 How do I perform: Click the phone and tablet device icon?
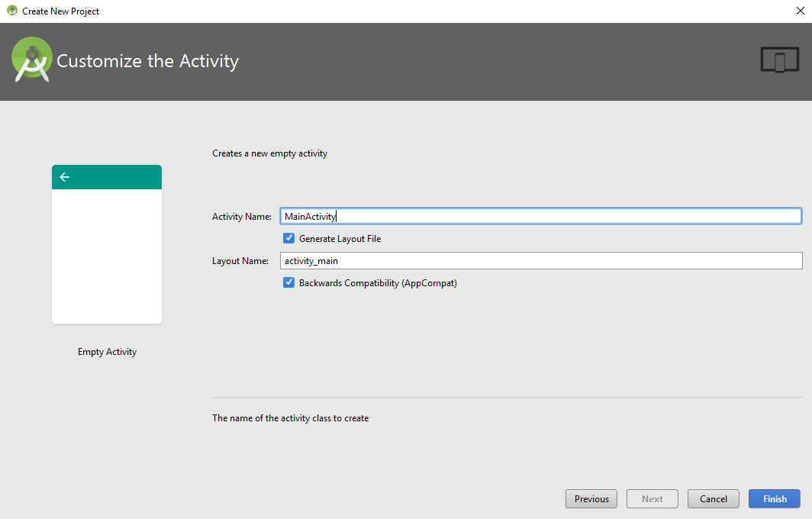tap(779, 60)
